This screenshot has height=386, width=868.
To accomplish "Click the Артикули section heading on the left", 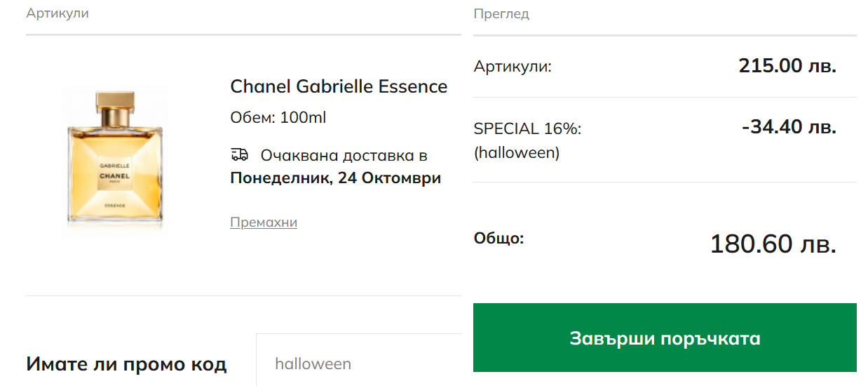I will coord(57,13).
